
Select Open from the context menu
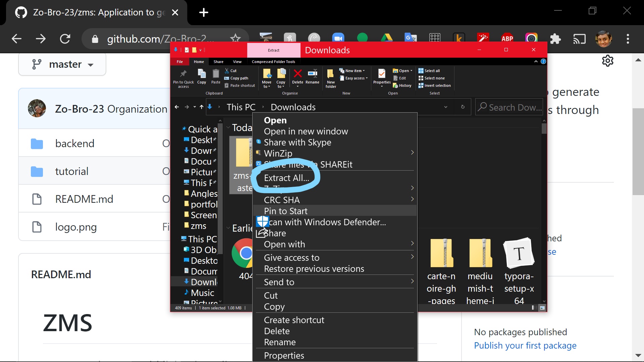coord(275,119)
